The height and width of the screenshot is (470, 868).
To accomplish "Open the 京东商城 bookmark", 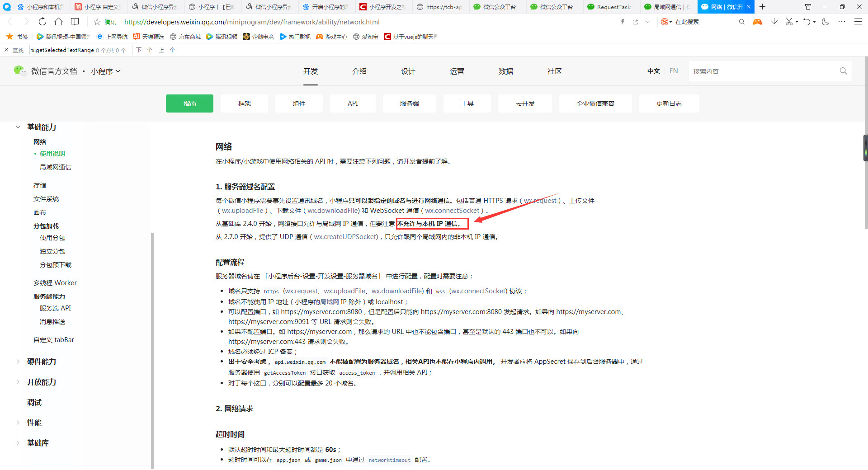I will (x=185, y=37).
